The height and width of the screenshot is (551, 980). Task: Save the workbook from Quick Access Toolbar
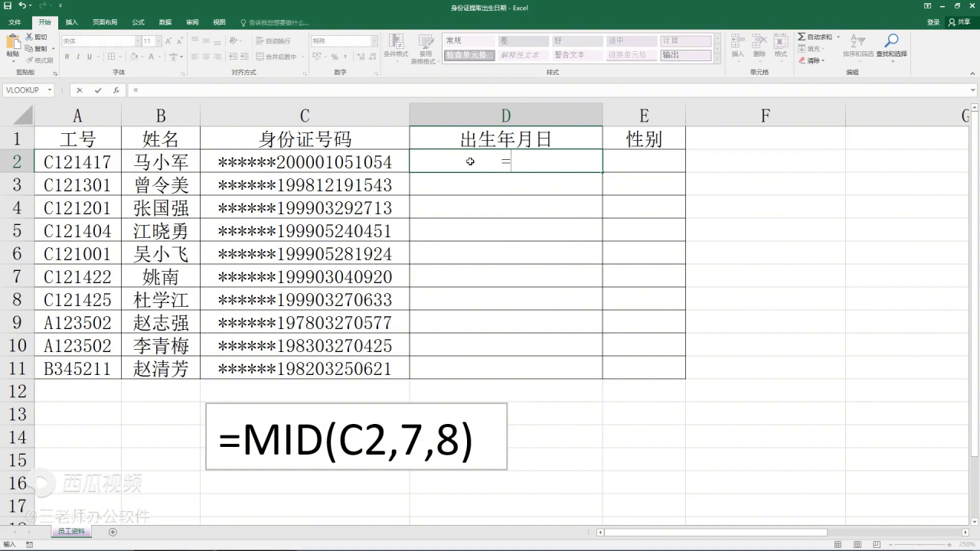[x=8, y=5]
